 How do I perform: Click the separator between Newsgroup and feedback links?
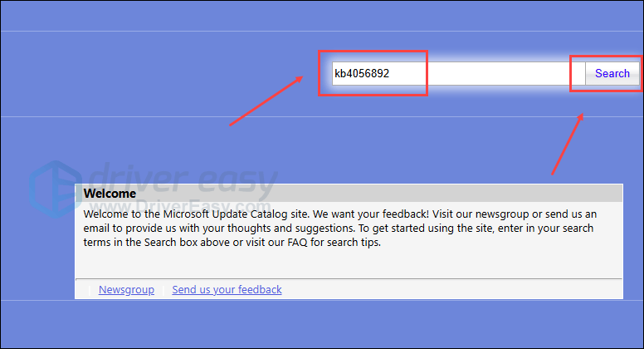163,290
